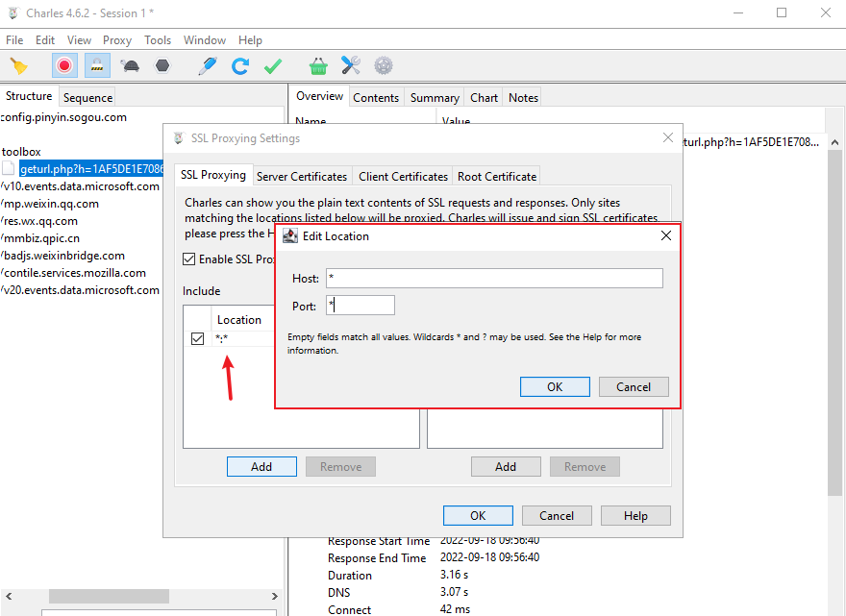846x616 pixels.
Task: Switch to Root Certificate tab
Action: tap(497, 177)
